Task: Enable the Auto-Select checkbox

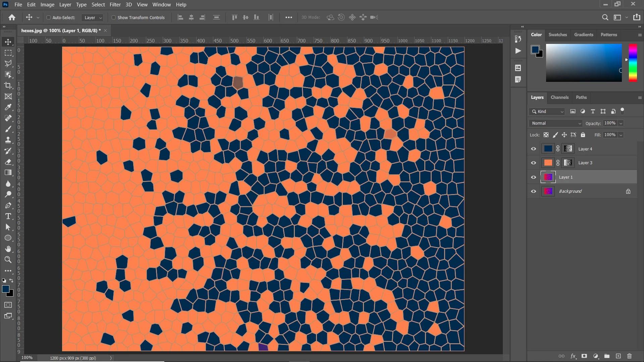Action: click(x=48, y=17)
